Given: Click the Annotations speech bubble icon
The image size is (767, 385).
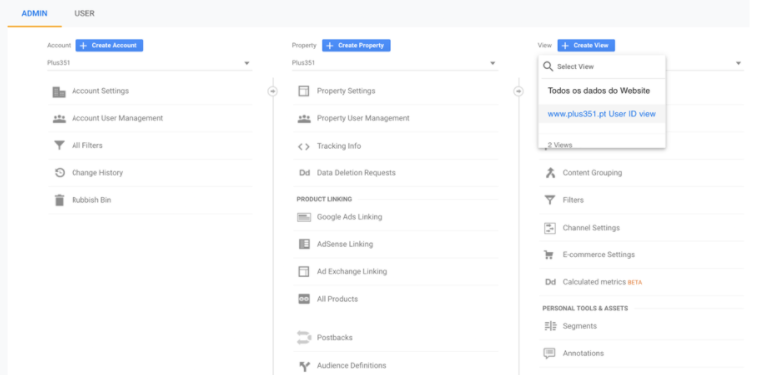Looking at the screenshot, I should coord(550,353).
